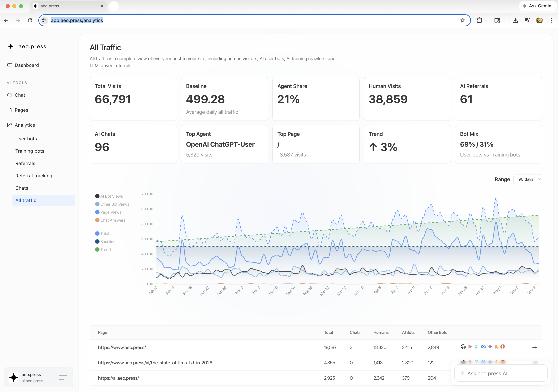Screen dimensions: 558x392
Task: Open the https://www.aeo.press/ page link
Action: click(x=122, y=347)
